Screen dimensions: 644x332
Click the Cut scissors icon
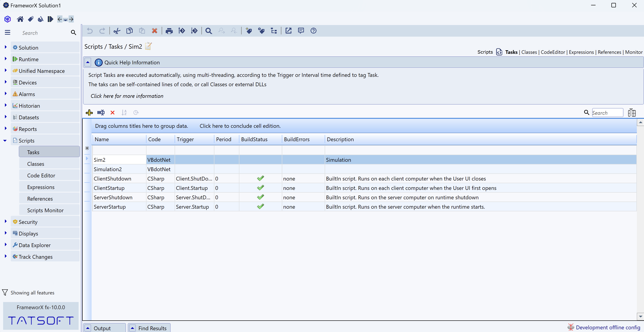117,31
